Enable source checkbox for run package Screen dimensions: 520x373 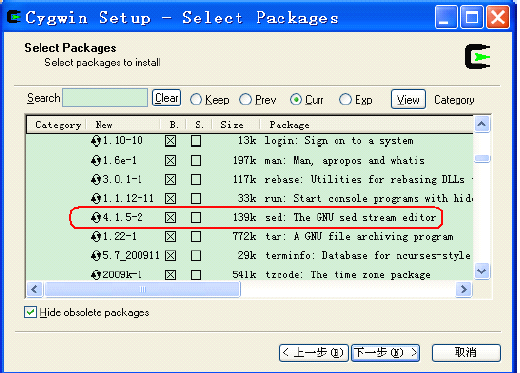196,199
